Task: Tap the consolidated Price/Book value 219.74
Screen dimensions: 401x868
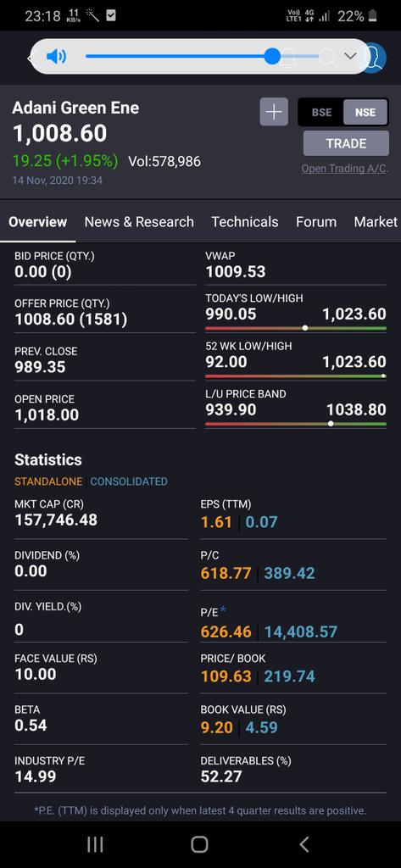Action: [x=290, y=676]
